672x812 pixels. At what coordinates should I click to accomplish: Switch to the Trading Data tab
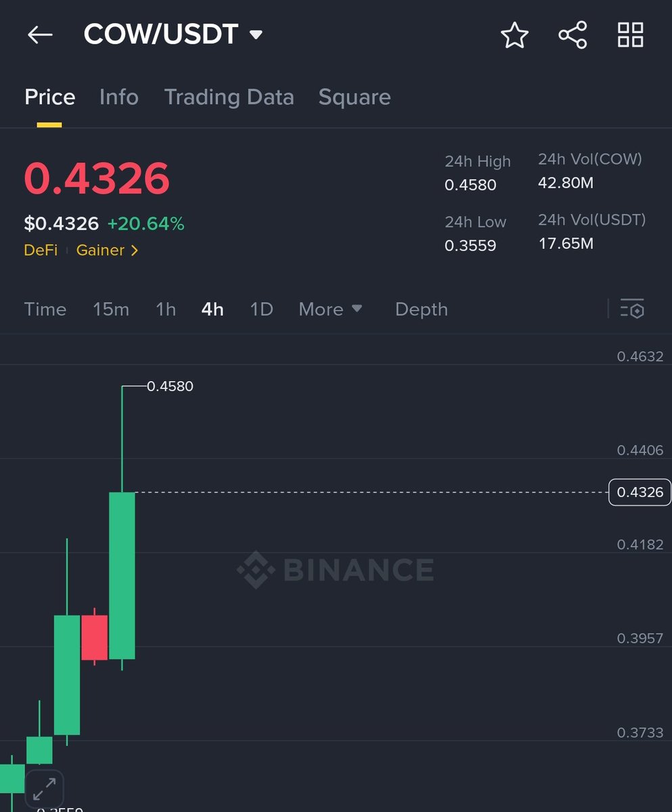(x=229, y=97)
